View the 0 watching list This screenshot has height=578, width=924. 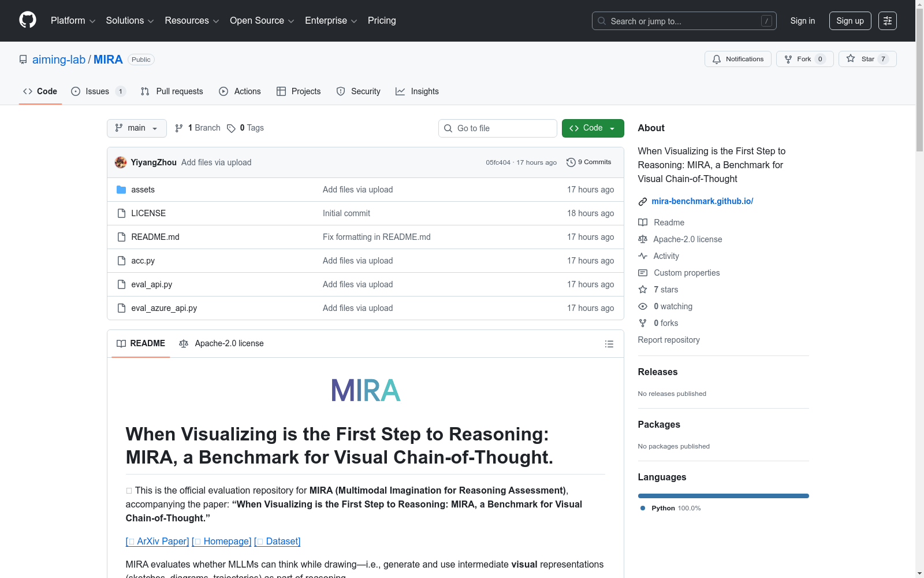673,306
